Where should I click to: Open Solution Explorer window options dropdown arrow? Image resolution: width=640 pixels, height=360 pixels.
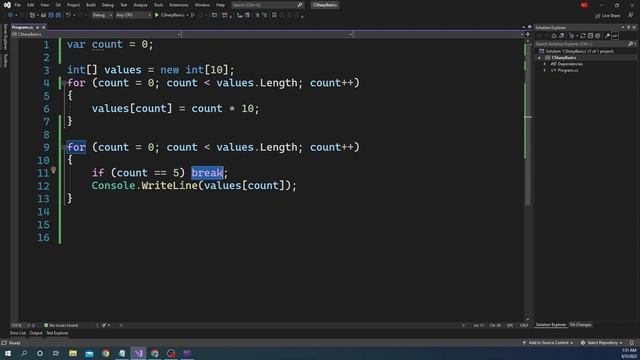click(x=623, y=27)
